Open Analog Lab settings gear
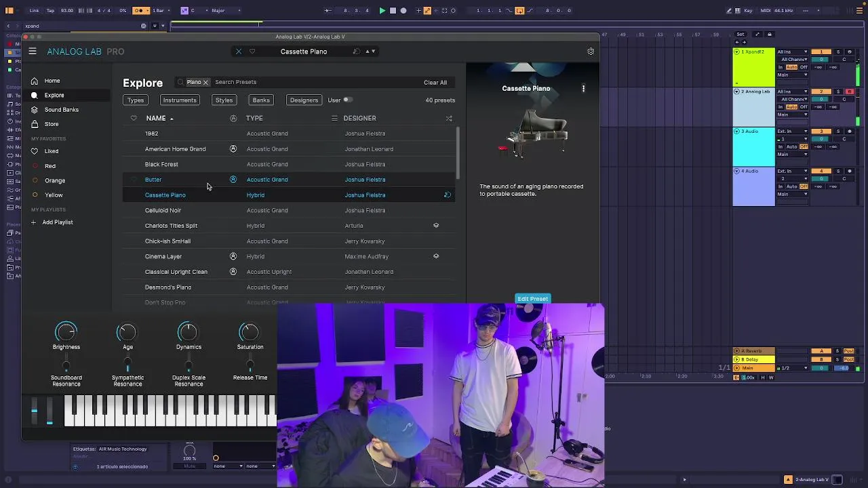 point(591,52)
